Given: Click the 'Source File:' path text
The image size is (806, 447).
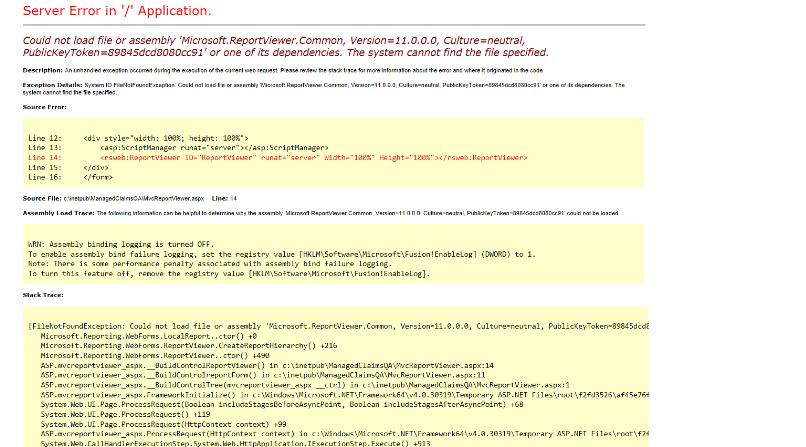Looking at the screenshot, I should click(x=134, y=198).
